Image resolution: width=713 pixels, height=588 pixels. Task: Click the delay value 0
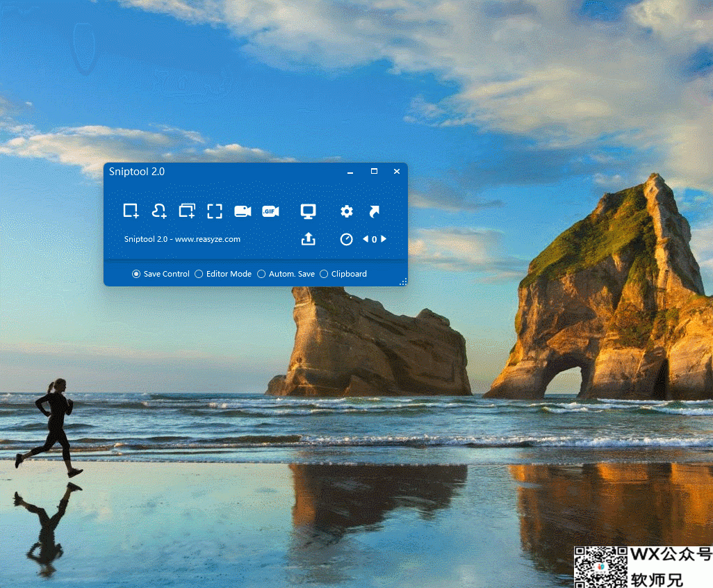375,239
